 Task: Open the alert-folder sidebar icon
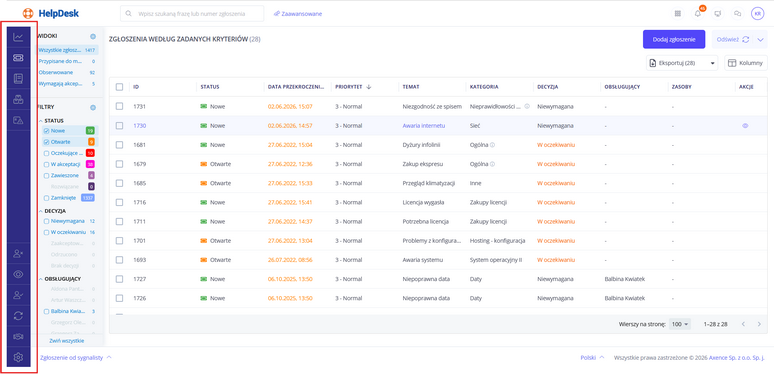(x=18, y=120)
